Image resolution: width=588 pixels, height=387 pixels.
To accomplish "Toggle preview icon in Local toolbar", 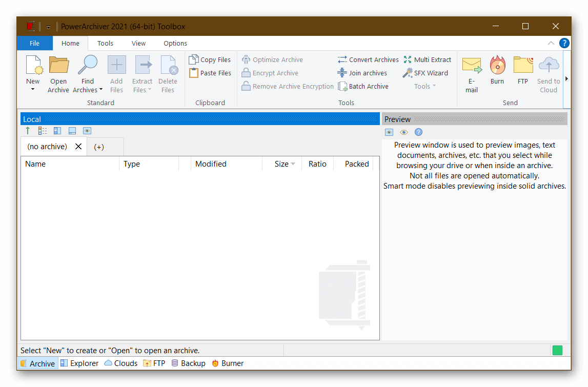I will pos(87,131).
